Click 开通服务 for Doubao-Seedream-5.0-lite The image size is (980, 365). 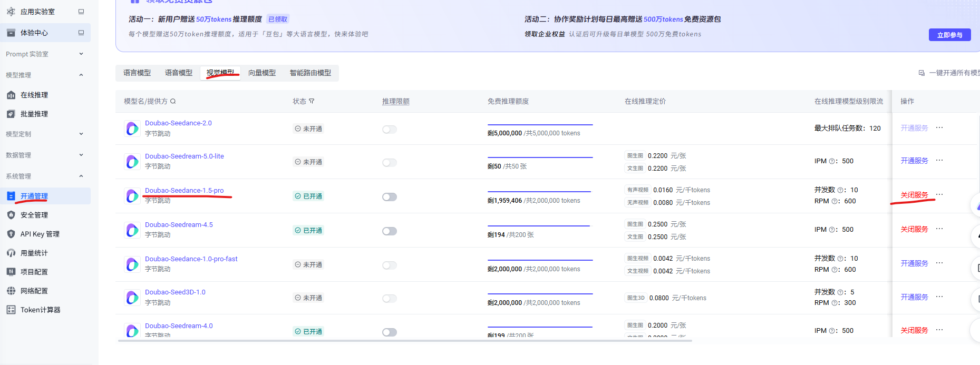click(x=914, y=161)
